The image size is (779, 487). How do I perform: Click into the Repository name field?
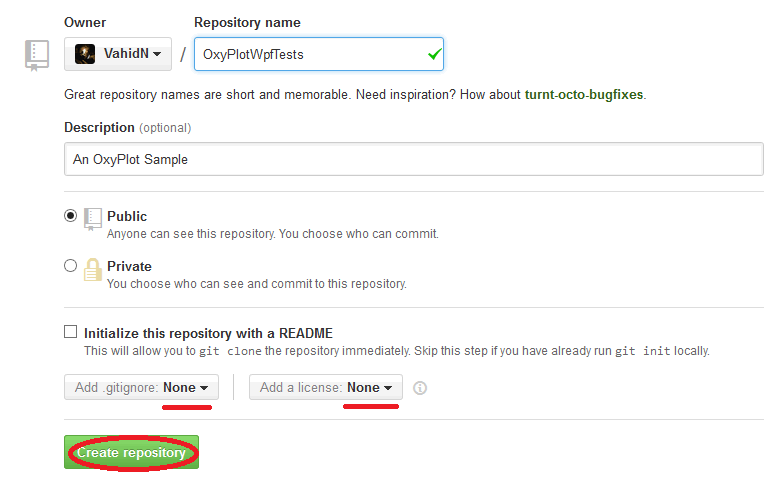pyautogui.click(x=305, y=54)
